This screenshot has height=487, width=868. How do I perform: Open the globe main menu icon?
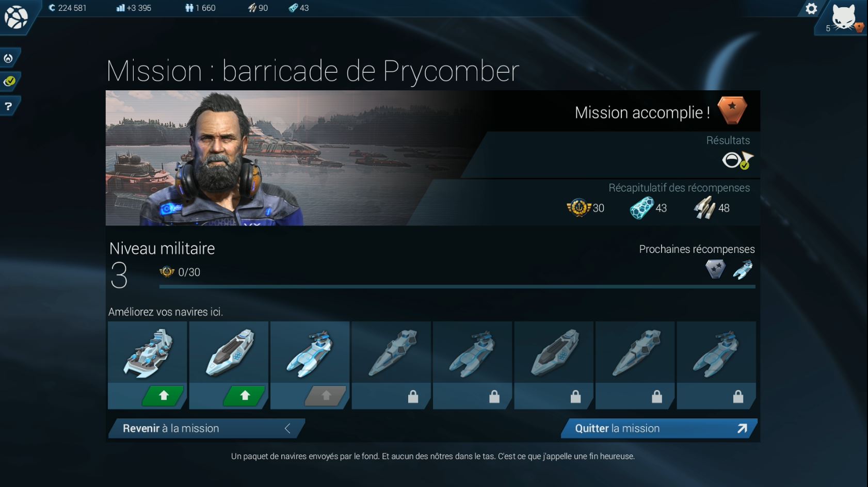coord(16,17)
